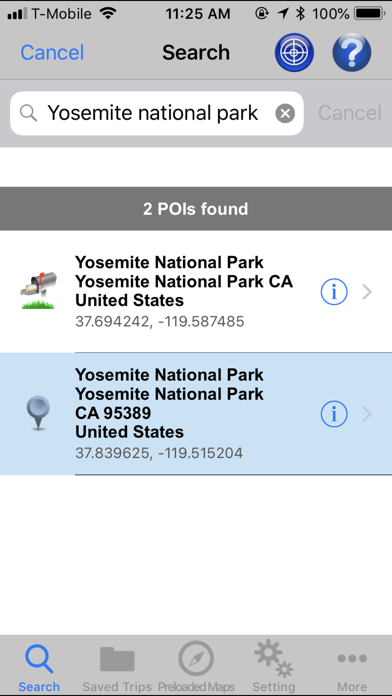
Task: Tap the magnifier icon in search field
Action: tap(28, 114)
